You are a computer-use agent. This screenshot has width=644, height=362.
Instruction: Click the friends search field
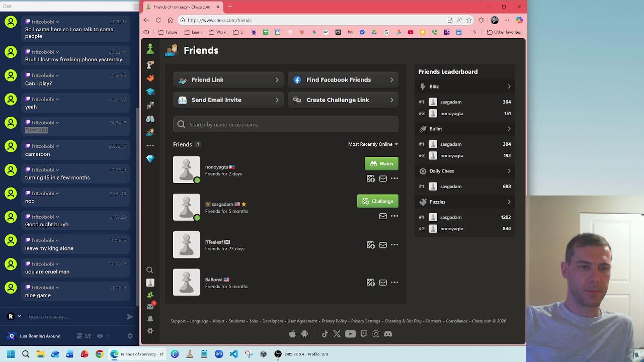tap(286, 124)
